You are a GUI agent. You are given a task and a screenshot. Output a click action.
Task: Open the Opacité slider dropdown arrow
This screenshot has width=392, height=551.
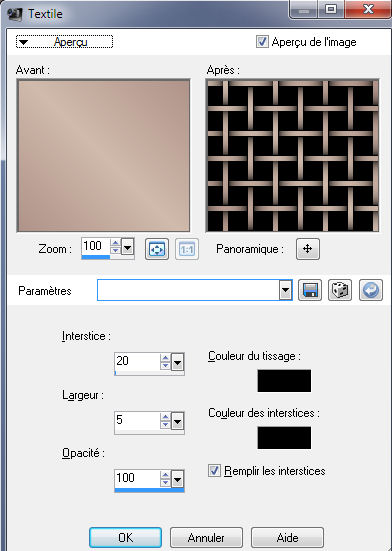pos(177,479)
